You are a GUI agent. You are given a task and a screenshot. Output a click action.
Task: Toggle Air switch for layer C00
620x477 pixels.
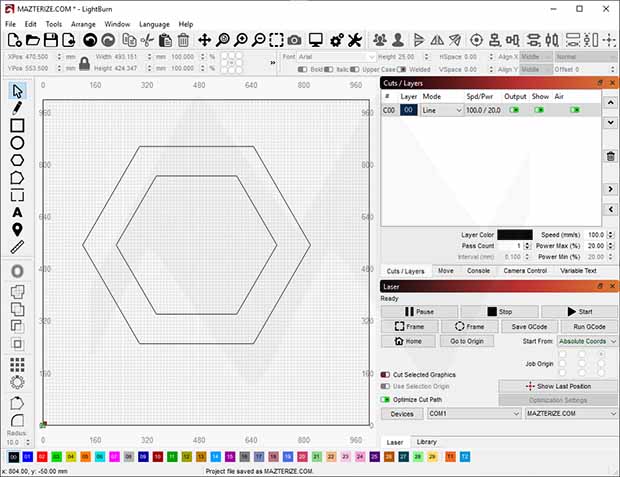[x=575, y=110]
